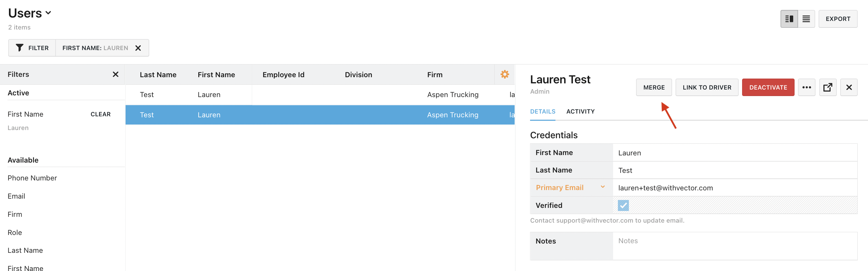Image resolution: width=868 pixels, height=271 pixels.
Task: Open column settings gear icon
Action: (x=504, y=74)
